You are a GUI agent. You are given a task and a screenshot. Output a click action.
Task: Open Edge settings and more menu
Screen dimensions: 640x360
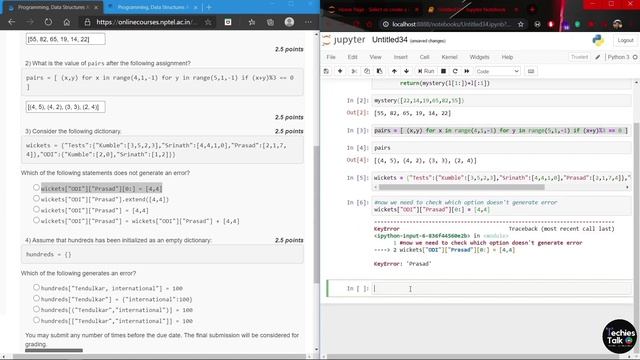point(308,22)
